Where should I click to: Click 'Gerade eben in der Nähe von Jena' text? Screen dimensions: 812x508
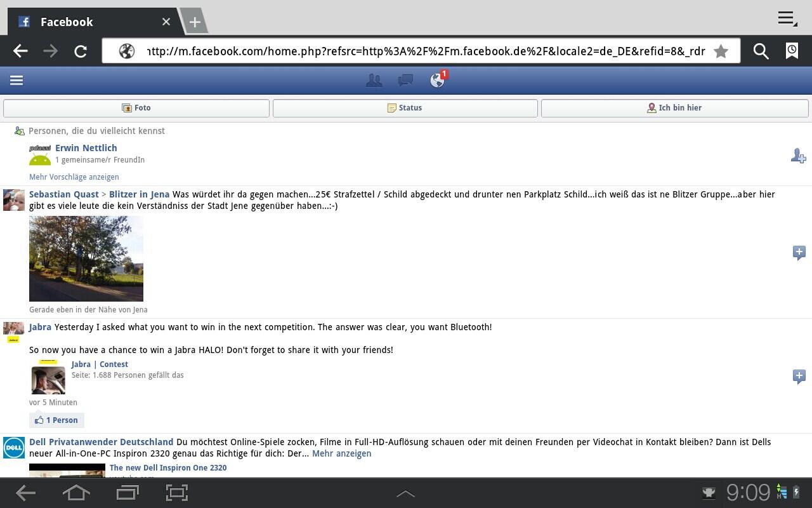(88, 310)
